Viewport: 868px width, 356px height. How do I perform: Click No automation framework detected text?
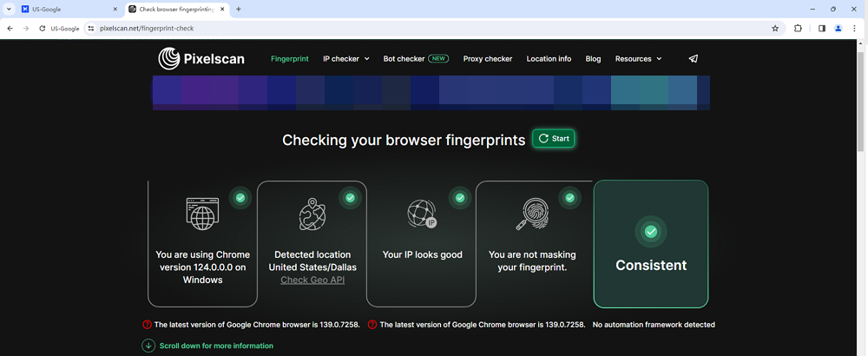coord(654,325)
